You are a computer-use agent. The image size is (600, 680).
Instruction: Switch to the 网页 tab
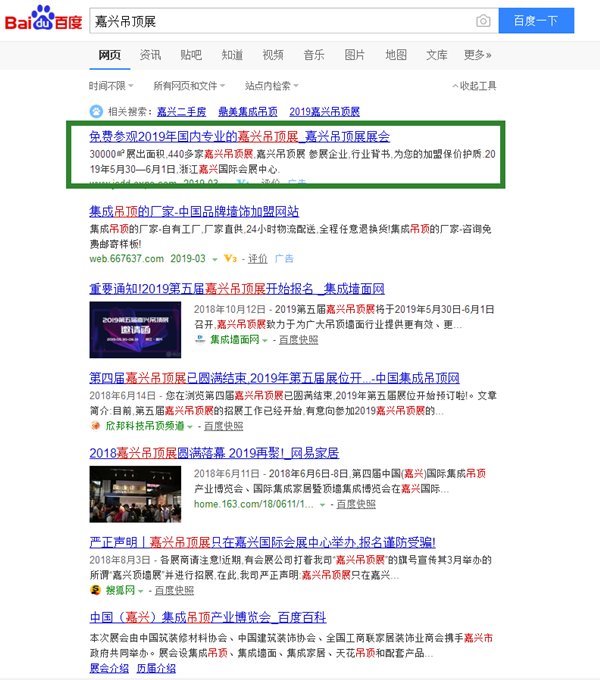click(110, 55)
